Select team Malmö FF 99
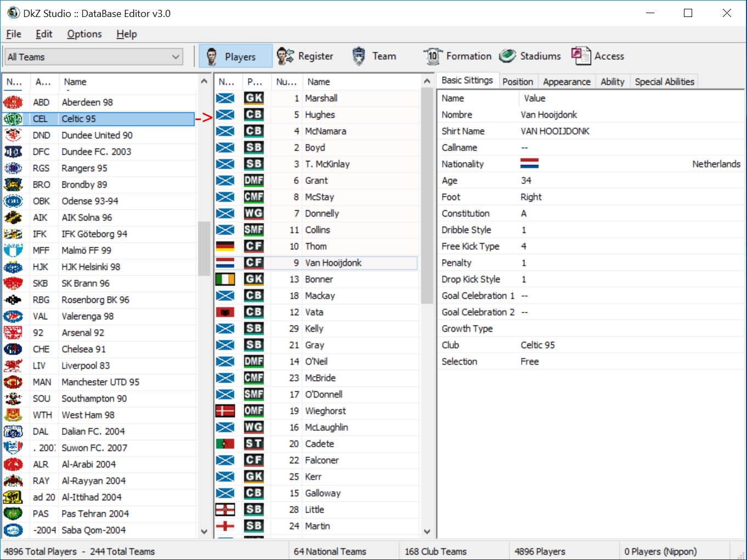 point(99,250)
